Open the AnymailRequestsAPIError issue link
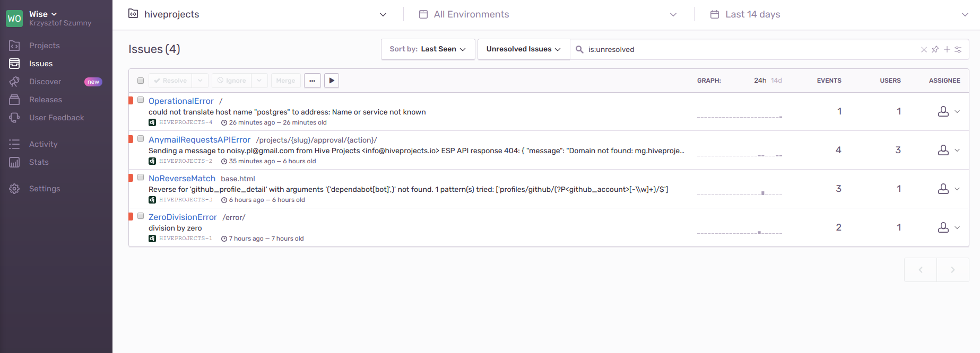Image resolution: width=980 pixels, height=353 pixels. tap(200, 139)
